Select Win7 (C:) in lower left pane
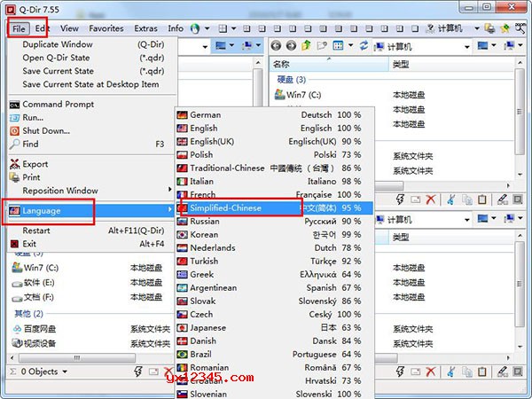Image resolution: width=532 pixels, height=399 pixels. pos(35,268)
